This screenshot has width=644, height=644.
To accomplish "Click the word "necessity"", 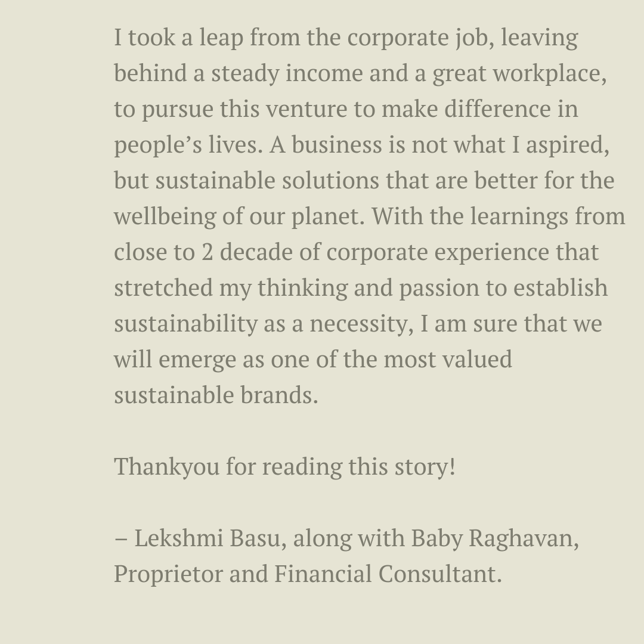I will 361,324.
